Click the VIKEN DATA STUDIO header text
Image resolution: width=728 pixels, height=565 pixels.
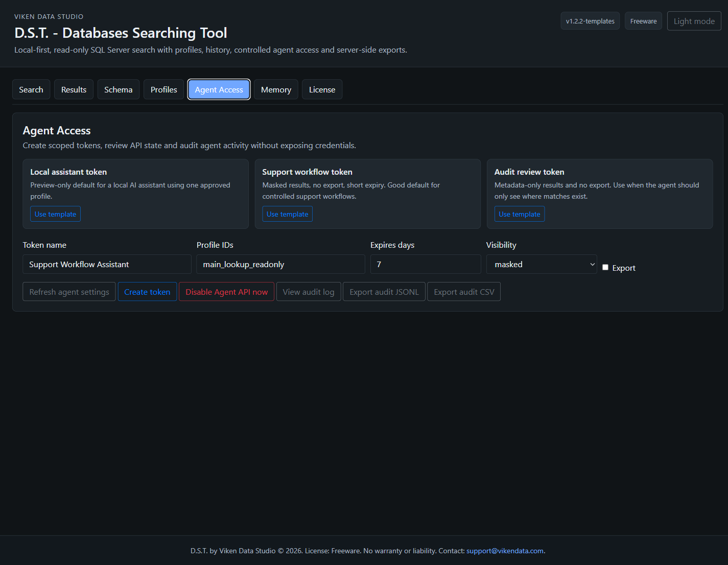[49, 17]
